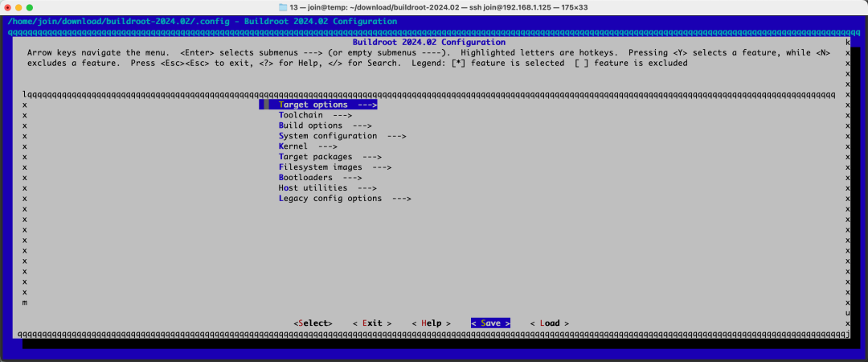
Task: Click the folder icon in the title bar
Action: click(x=283, y=7)
